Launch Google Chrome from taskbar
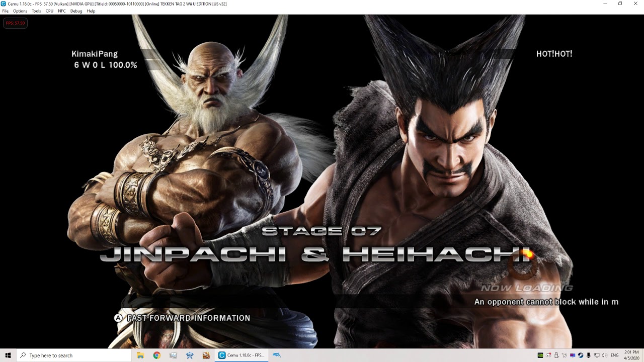This screenshot has height=362, width=644. pos(157,355)
